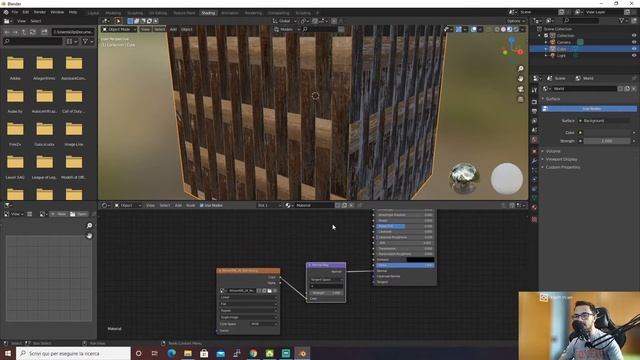Select the Adobe folder
Screen dimensions: 640x360
click(15, 67)
